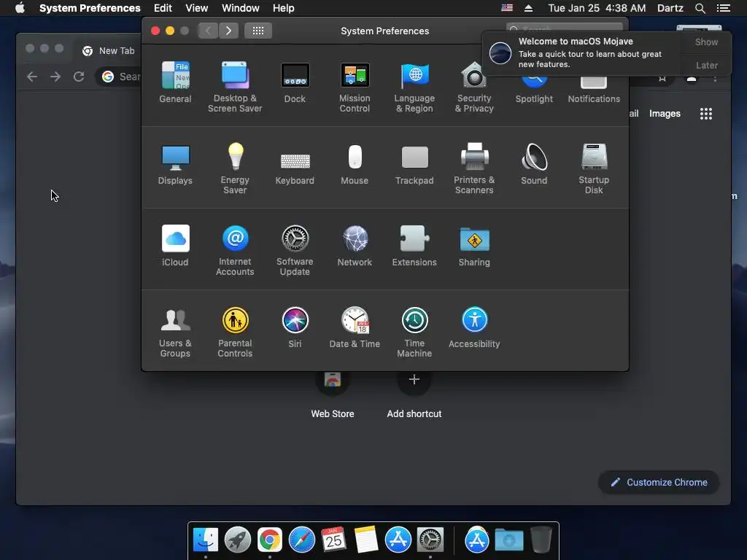Open the Downloads folder in the Dock
Screen dimensions: 747x560
508,540
